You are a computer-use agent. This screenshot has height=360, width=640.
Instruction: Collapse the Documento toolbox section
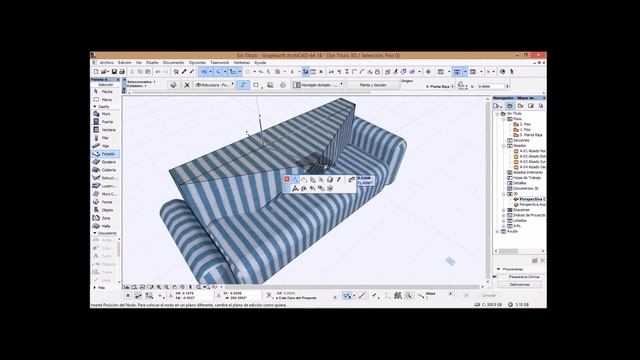pos(95,233)
